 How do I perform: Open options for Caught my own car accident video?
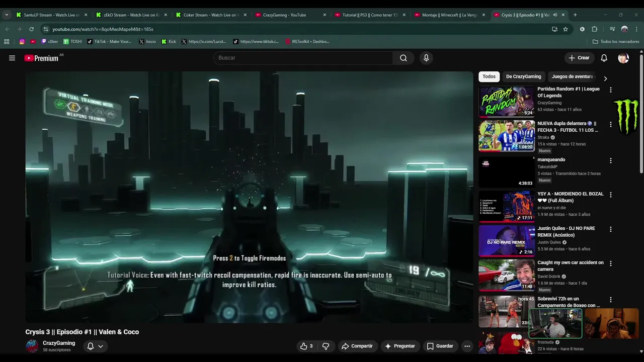pos(610,263)
